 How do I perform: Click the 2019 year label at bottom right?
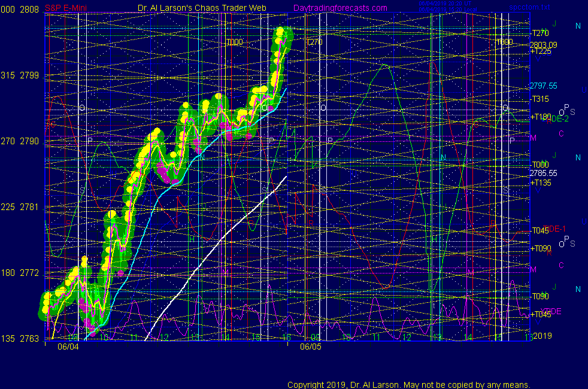(x=542, y=336)
